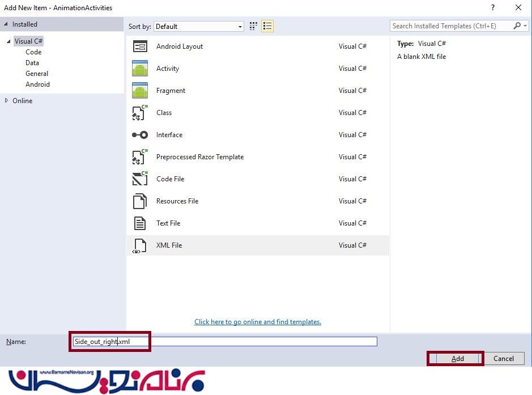The height and width of the screenshot is (395, 532).
Task: Collapse the Installed section
Action: (6, 24)
